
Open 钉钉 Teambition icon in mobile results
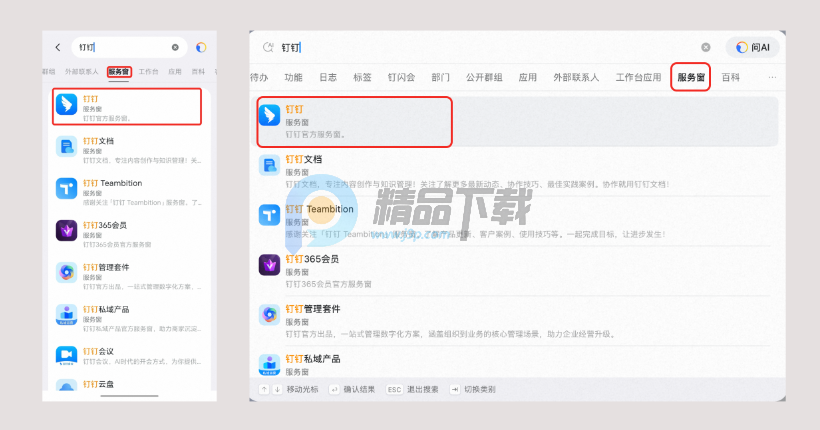click(66, 188)
